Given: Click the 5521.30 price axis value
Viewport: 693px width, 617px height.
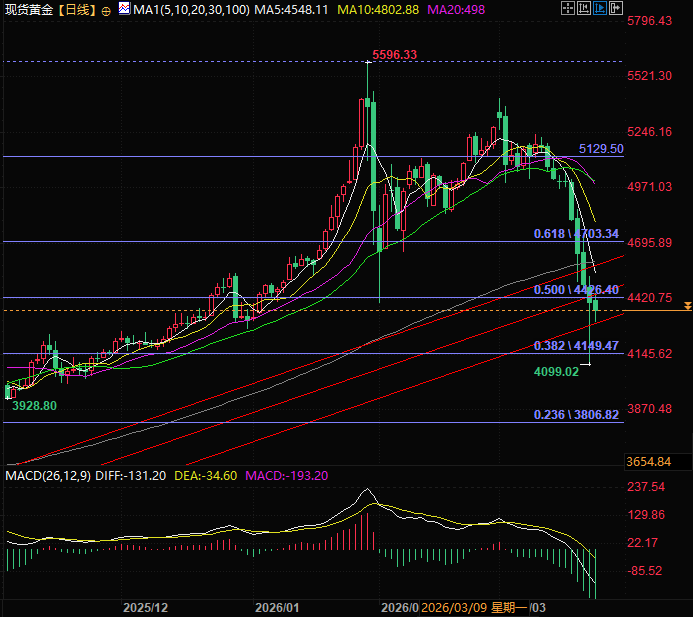Looking at the screenshot, I should (649, 76).
